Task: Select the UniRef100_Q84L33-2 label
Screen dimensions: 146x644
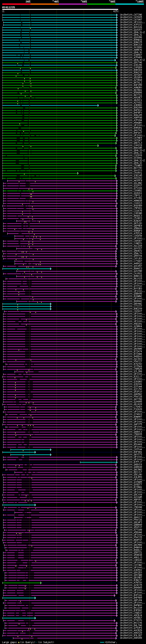Action: click(132, 151)
